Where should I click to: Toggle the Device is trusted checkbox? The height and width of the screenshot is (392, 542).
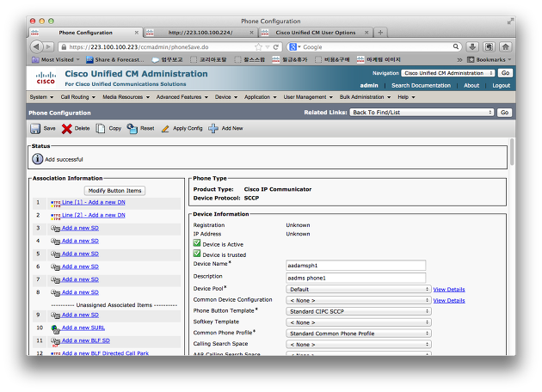point(197,254)
